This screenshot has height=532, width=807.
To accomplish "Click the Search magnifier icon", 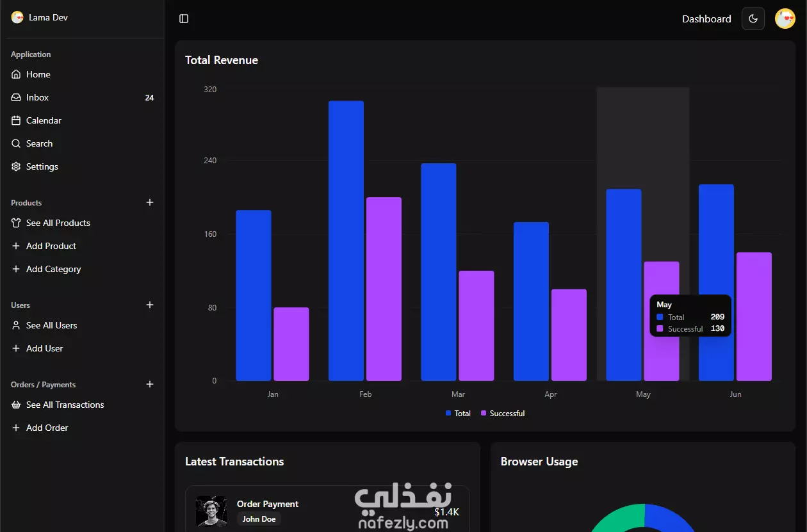I will [x=16, y=143].
